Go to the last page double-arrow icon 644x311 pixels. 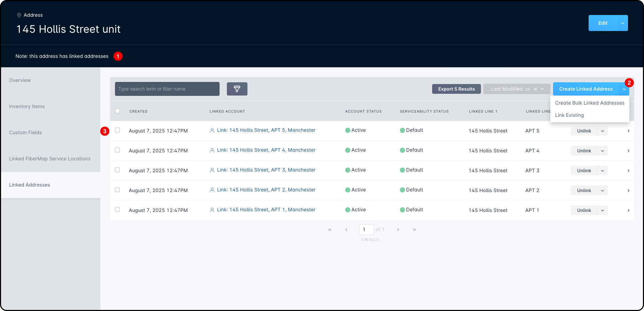pos(414,230)
